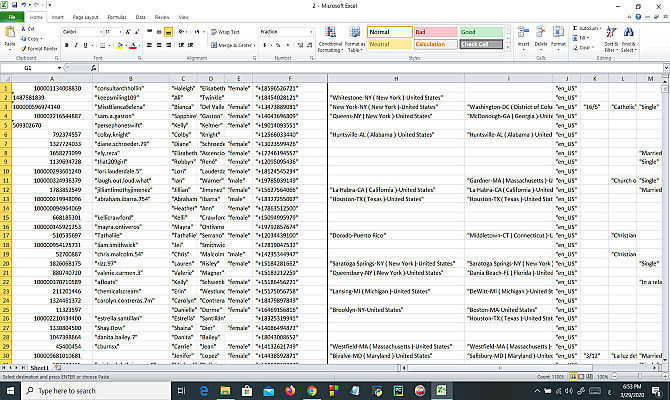Toggle align text left
The height and width of the screenshot is (400, 670).
point(150,45)
